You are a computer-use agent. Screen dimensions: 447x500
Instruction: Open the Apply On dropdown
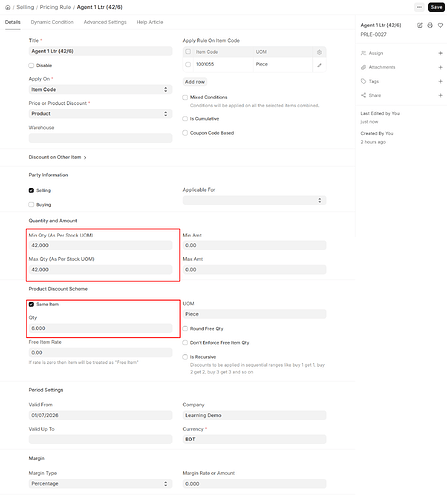[100, 89]
